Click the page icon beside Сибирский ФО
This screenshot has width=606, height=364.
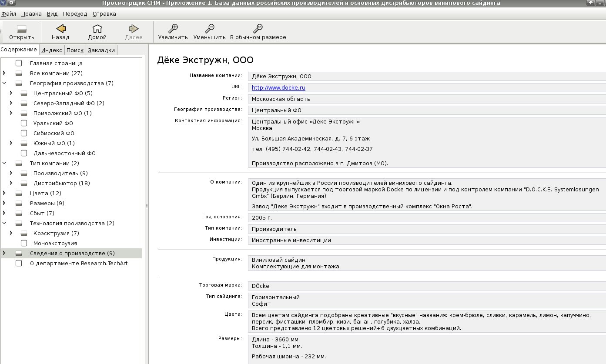tap(24, 133)
